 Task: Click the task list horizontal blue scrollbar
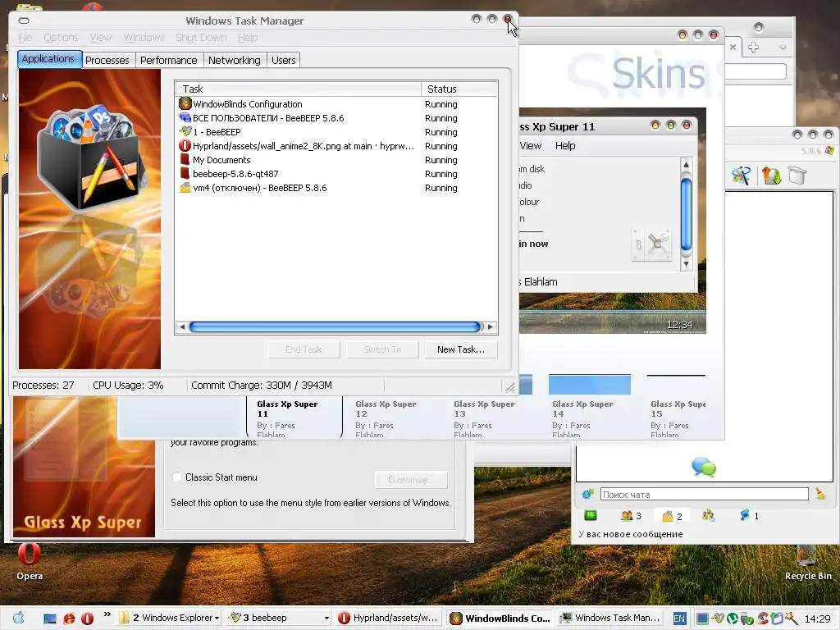click(x=335, y=326)
